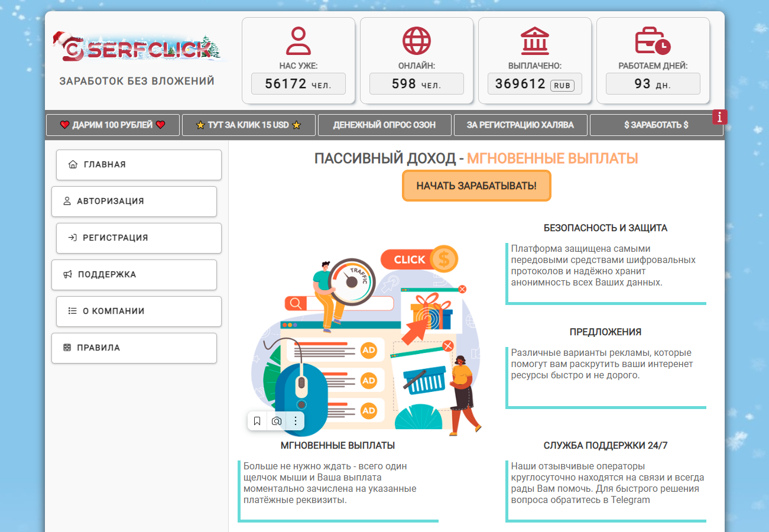Click the home icon in ГЛАВНАЯ

73,164
